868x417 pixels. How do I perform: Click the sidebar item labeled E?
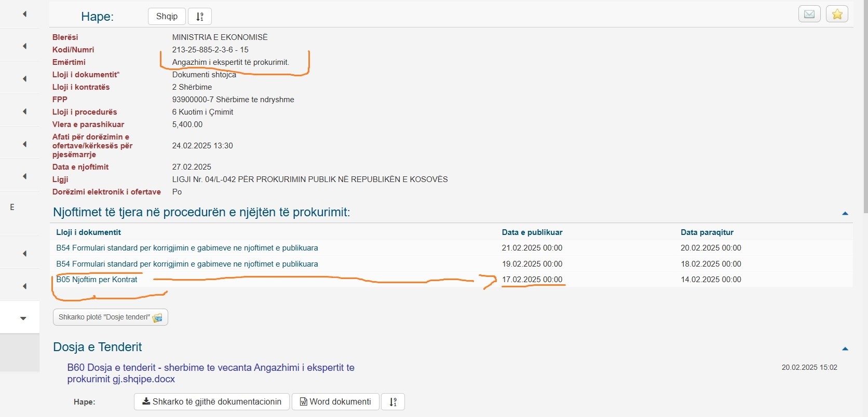tap(12, 207)
